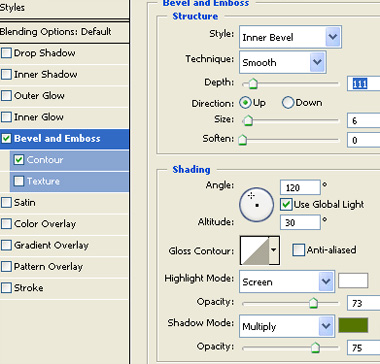Enable the Drop Shadow checkbox

pos(6,53)
